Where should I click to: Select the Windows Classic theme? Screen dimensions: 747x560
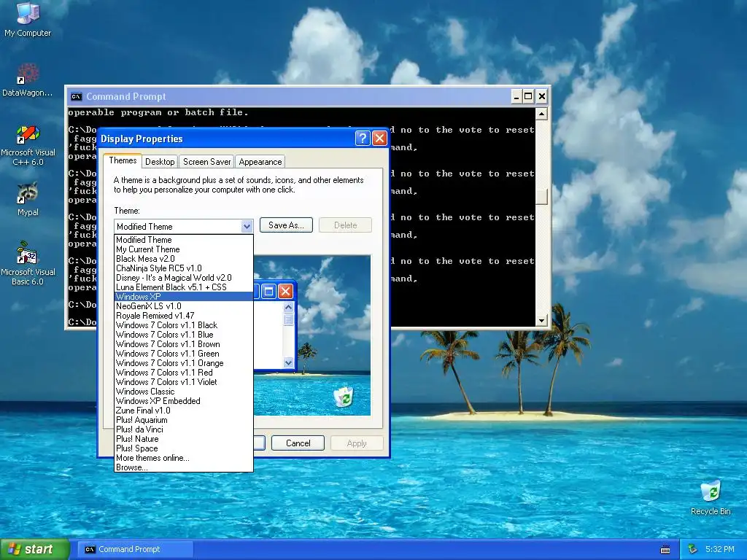point(184,392)
